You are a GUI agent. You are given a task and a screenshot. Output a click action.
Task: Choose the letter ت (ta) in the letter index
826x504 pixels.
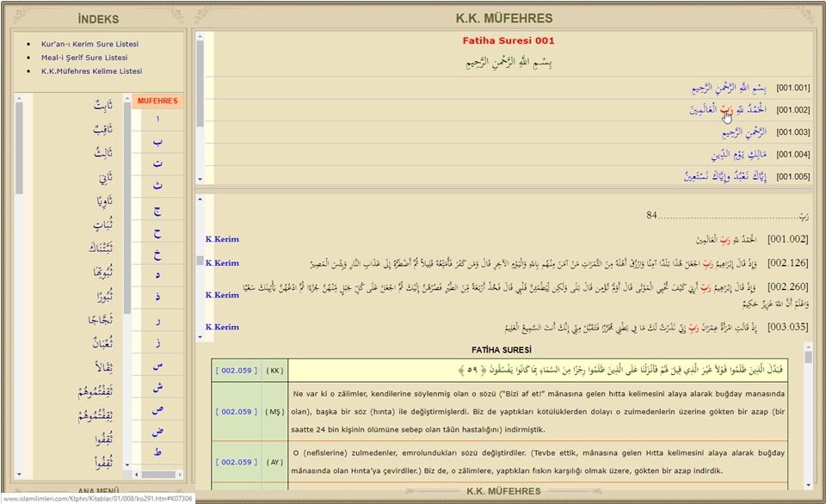pyautogui.click(x=157, y=163)
